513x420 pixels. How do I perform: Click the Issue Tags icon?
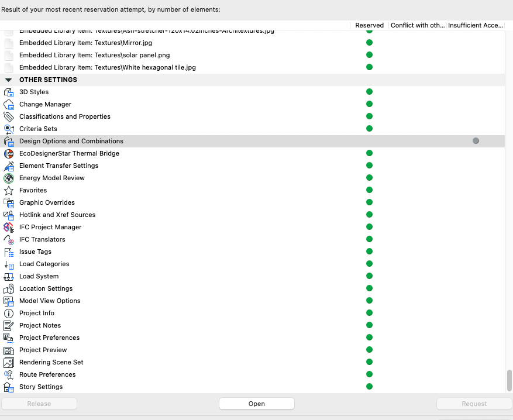[9, 252]
